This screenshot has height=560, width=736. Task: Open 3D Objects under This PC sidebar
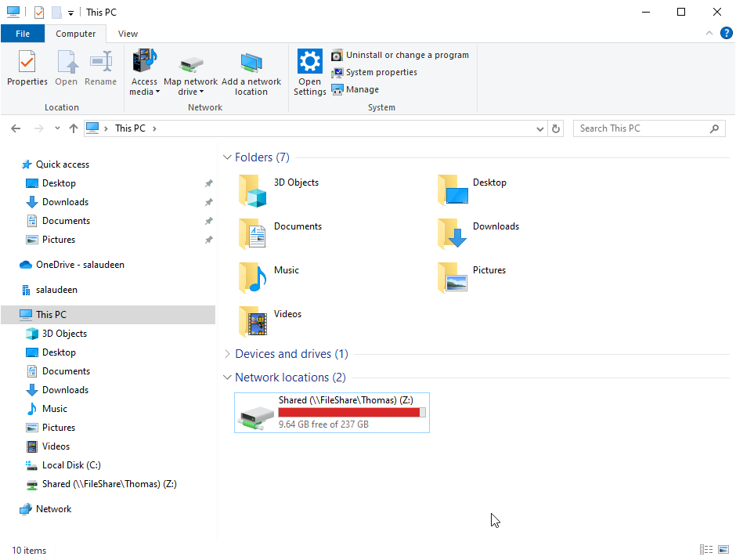[x=64, y=334]
